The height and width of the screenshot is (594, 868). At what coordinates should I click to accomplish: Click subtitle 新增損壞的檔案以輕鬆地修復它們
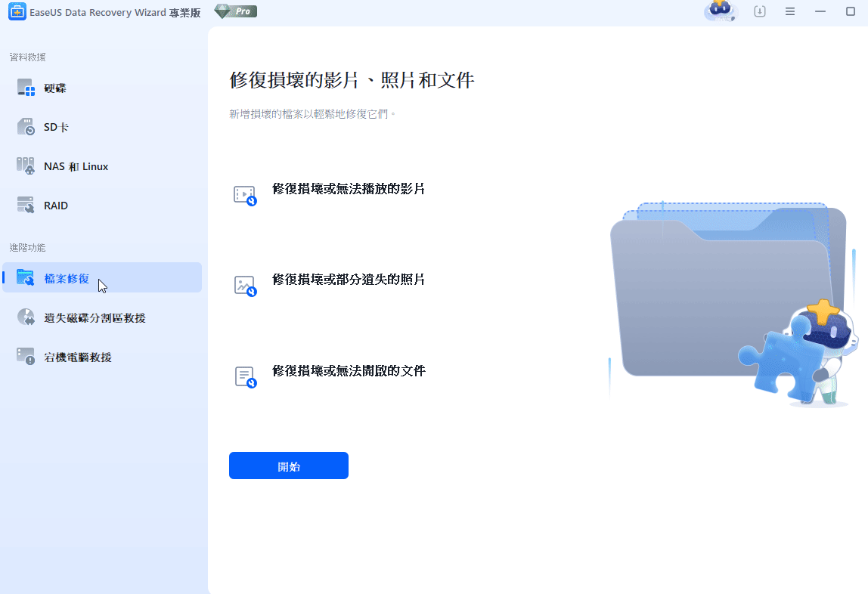click(313, 114)
